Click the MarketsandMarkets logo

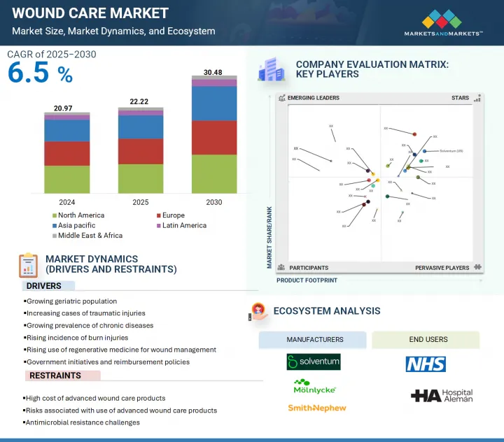click(443, 22)
